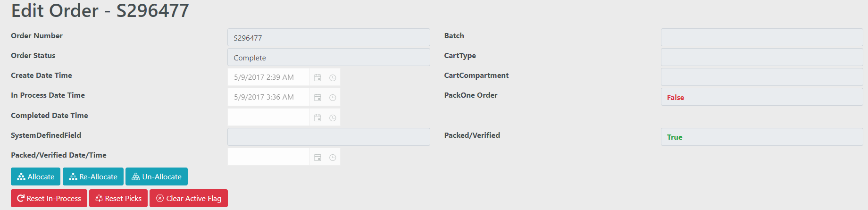Open clock picker for Packed/Verified Date/Time

[x=333, y=157]
